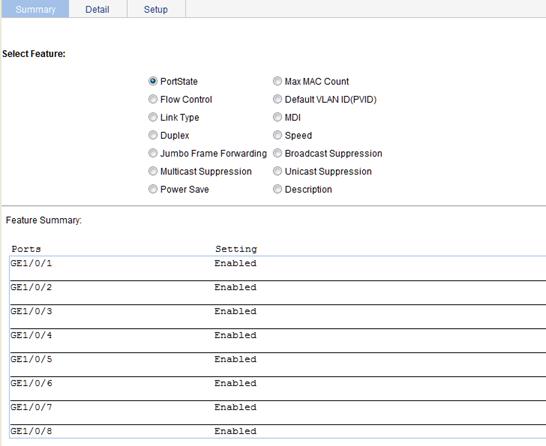Choose the Description feature option

(x=277, y=189)
